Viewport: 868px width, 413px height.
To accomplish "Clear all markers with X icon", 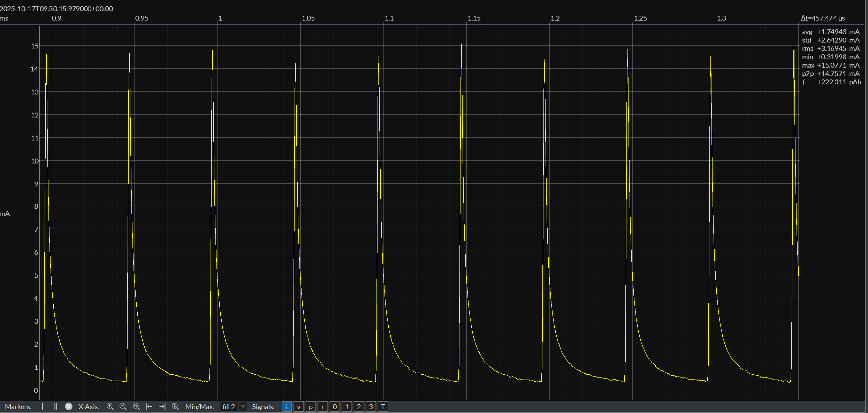I will click(x=69, y=406).
